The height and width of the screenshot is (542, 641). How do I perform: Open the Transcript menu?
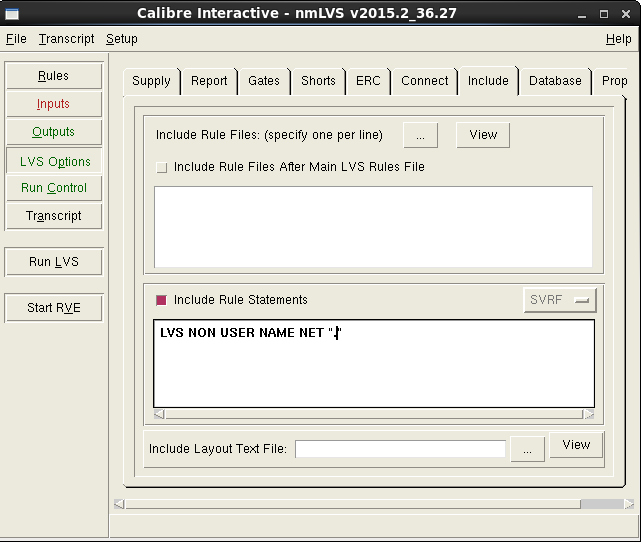point(66,39)
